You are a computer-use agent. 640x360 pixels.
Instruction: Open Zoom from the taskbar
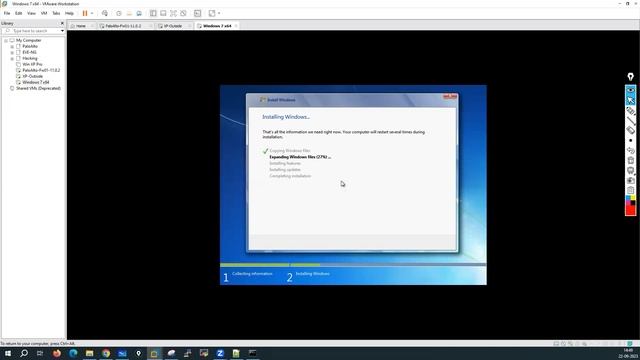coord(220,353)
